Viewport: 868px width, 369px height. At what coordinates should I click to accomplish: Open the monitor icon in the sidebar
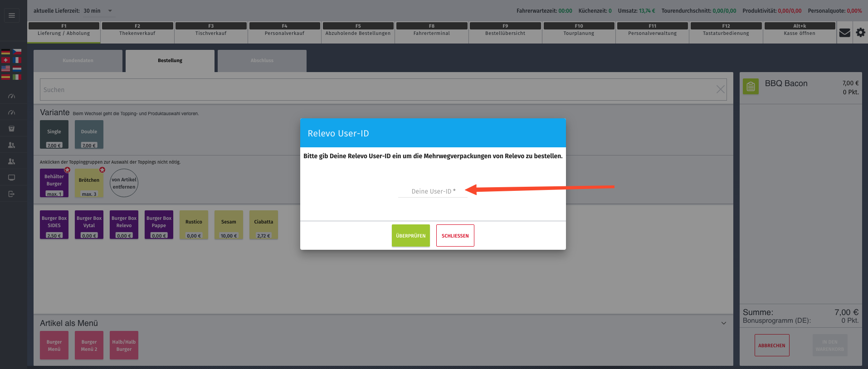[12, 178]
